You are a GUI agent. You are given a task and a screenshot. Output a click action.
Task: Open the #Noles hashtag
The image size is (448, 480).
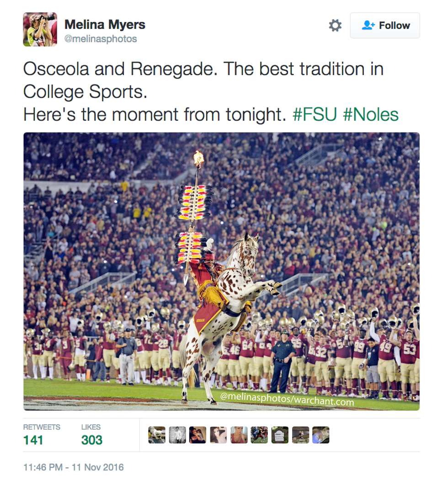pyautogui.click(x=371, y=114)
